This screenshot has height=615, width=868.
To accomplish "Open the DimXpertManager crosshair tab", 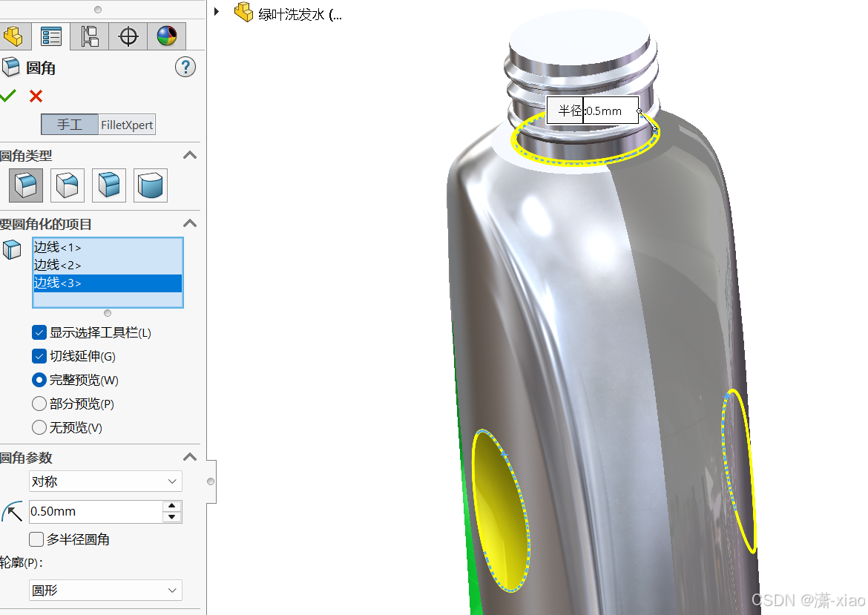I will (128, 36).
